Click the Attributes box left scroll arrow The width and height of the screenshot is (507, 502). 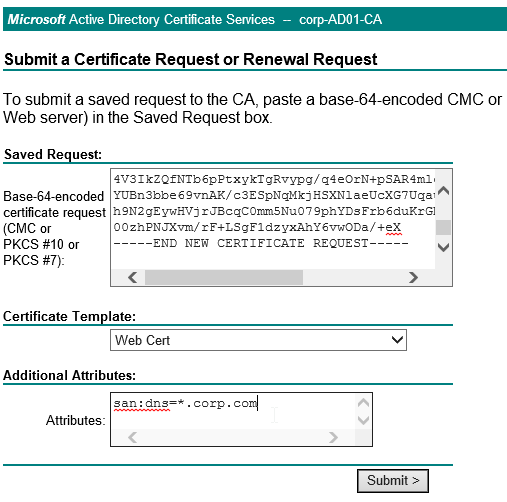132,437
